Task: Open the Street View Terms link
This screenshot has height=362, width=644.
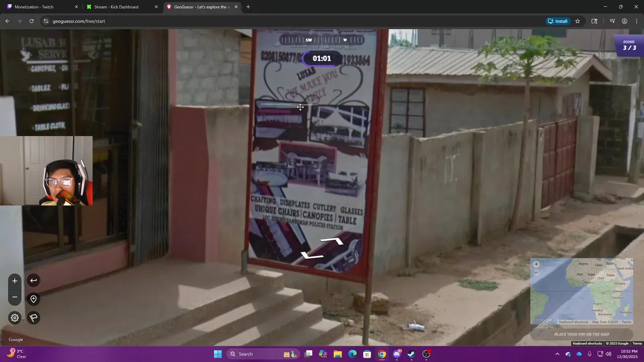Action: (637, 343)
